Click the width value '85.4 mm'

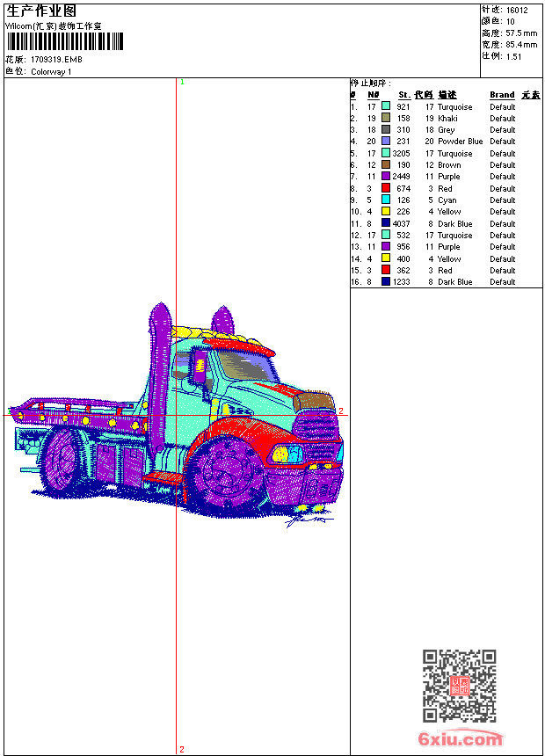[x=521, y=45]
